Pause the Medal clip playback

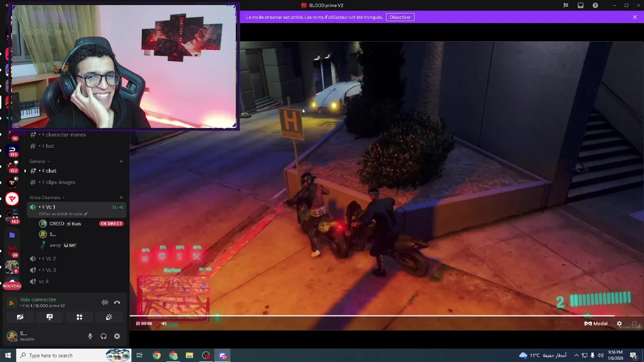[138, 323]
